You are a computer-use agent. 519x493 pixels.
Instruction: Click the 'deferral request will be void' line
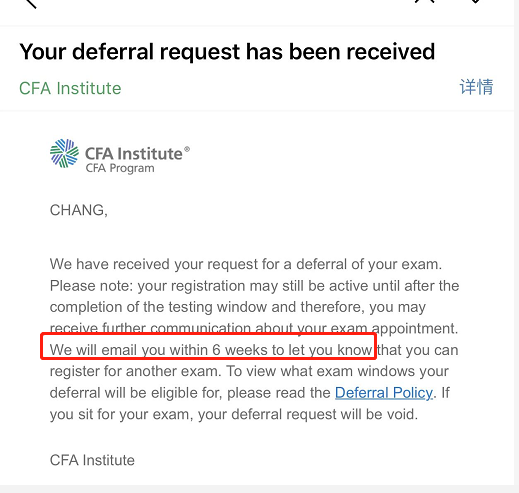point(234,414)
